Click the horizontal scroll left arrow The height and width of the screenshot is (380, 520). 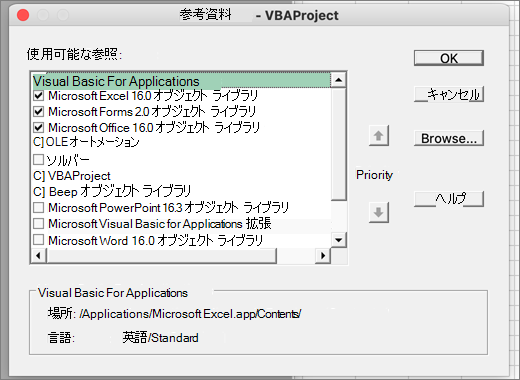(x=39, y=256)
